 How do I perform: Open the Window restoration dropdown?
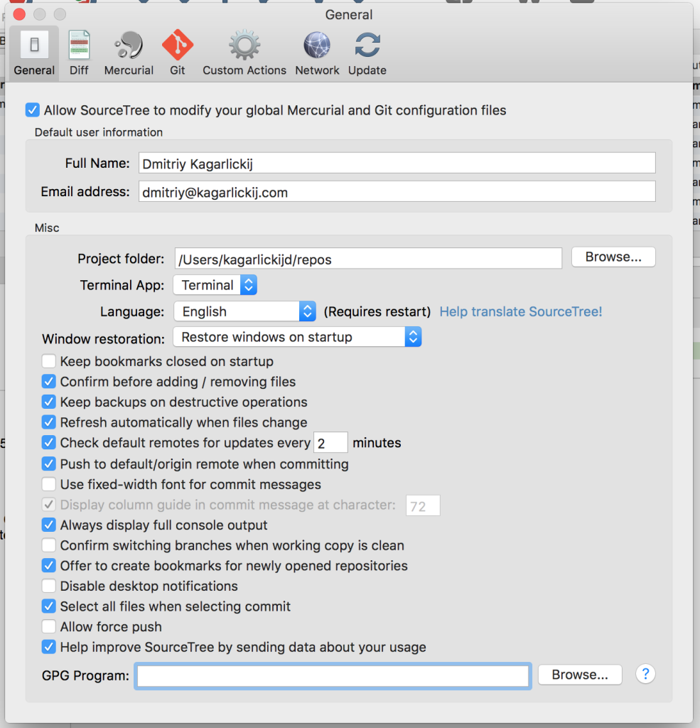pos(297,337)
